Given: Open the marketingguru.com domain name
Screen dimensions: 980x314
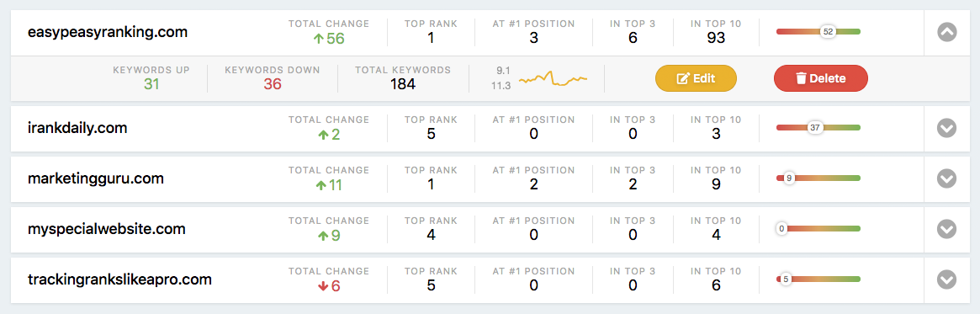Looking at the screenshot, I should click(x=96, y=178).
